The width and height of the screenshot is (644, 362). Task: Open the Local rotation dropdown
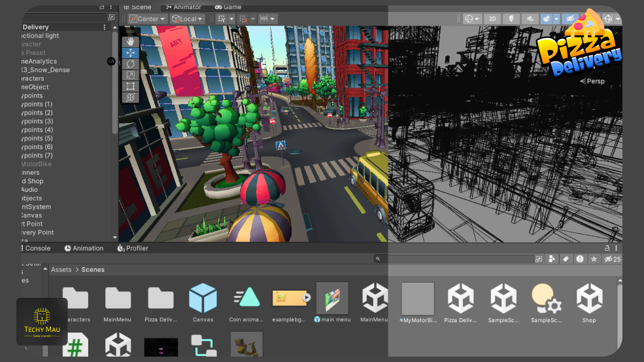click(x=187, y=18)
